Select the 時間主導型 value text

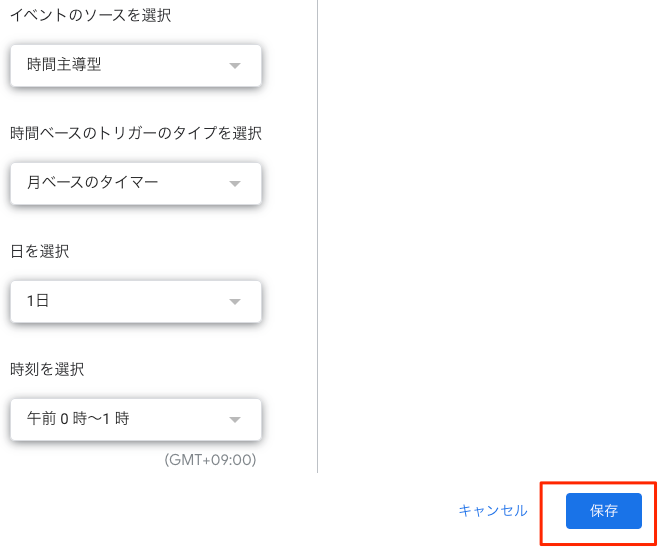point(64,66)
